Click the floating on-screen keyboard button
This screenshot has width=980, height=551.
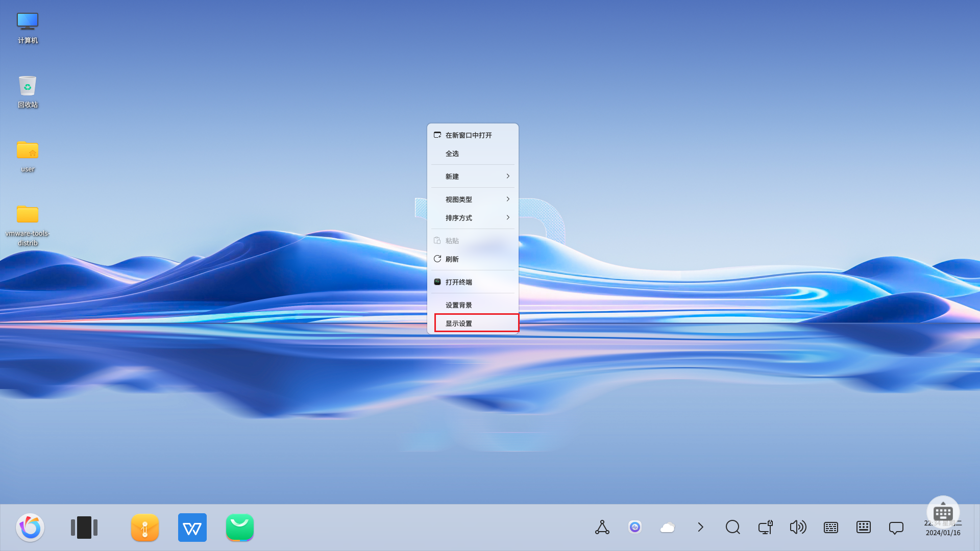943,512
